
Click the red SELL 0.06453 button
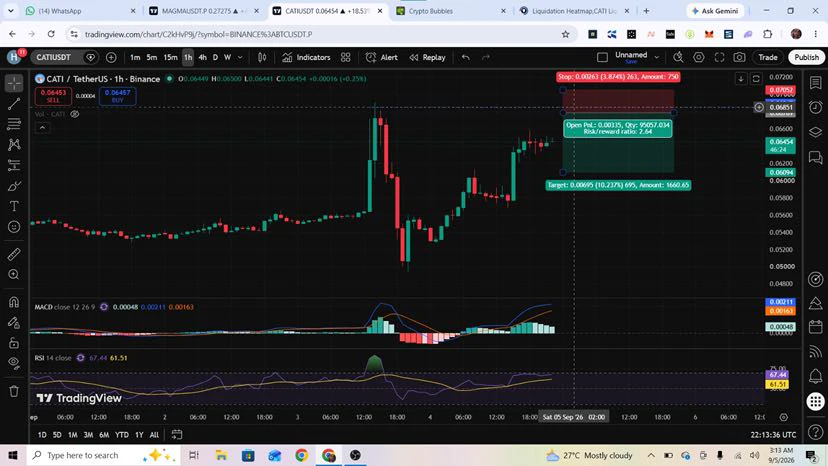coord(53,96)
